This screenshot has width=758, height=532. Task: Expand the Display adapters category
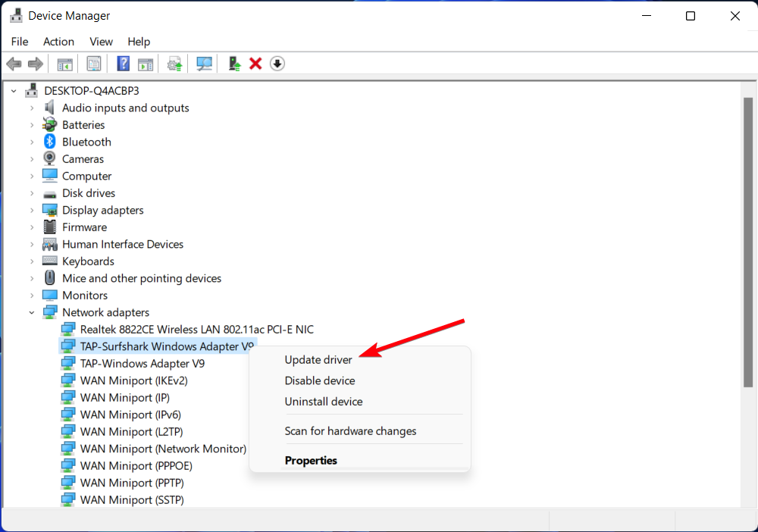coord(32,210)
